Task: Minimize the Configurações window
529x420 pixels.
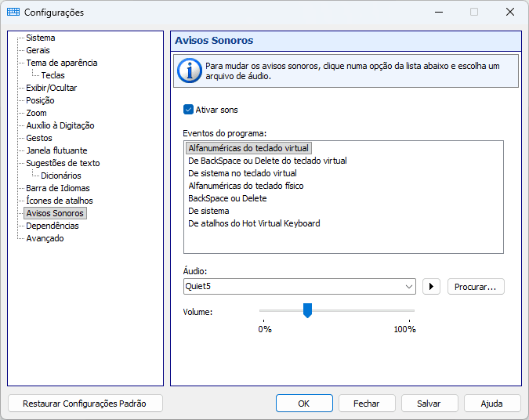Action: click(x=439, y=12)
